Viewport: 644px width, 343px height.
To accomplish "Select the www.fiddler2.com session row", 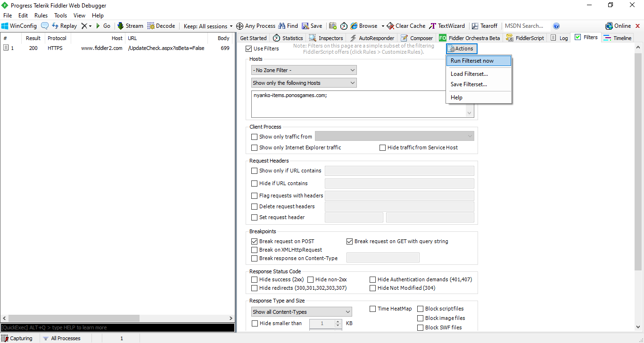I will click(117, 48).
